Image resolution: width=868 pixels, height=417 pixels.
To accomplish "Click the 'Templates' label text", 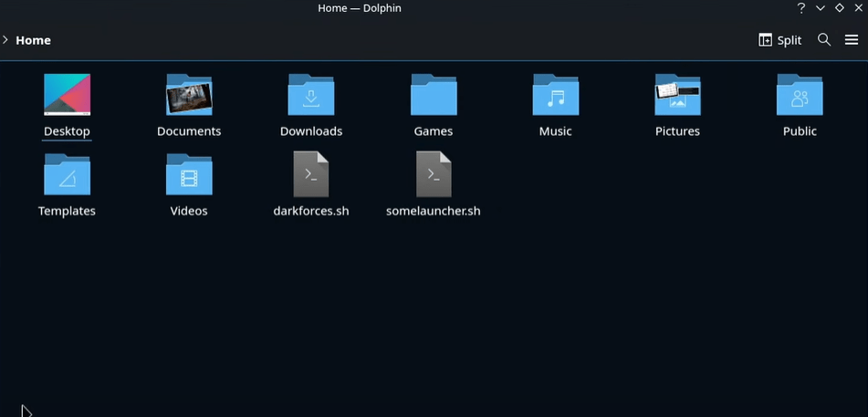I will [x=67, y=211].
